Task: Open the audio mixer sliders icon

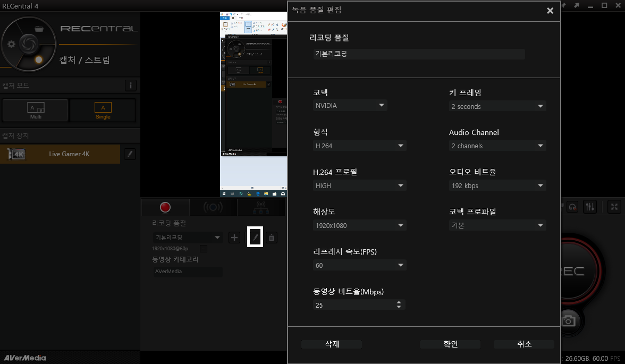Action: point(590,207)
